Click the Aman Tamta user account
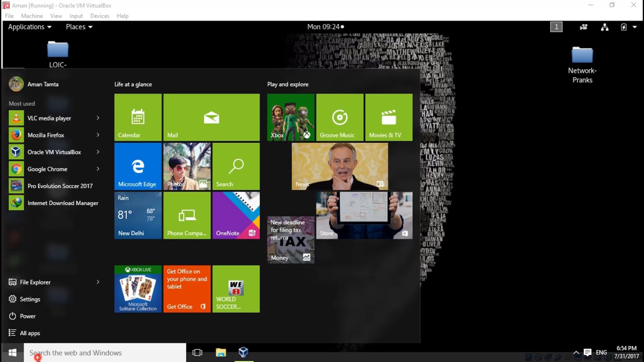 [x=34, y=84]
